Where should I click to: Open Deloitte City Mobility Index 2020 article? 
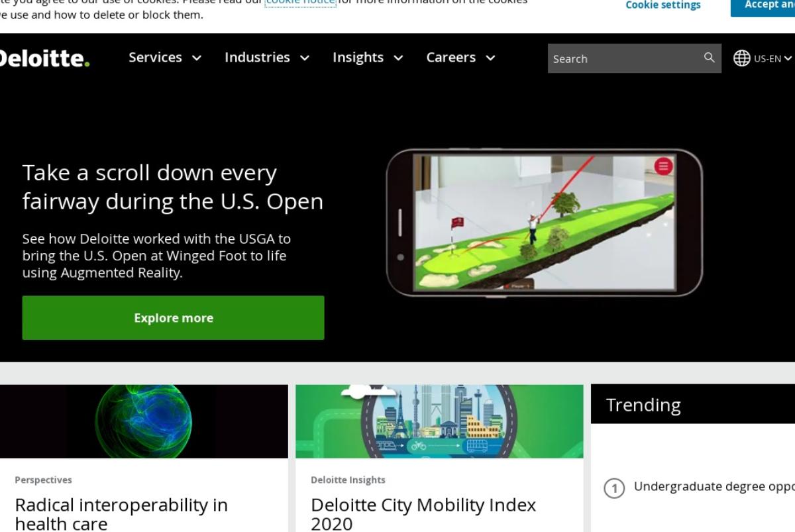[x=423, y=514]
